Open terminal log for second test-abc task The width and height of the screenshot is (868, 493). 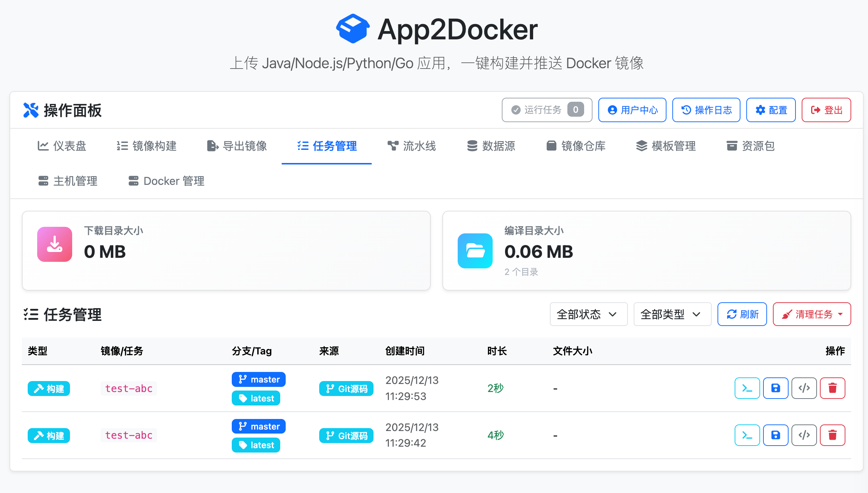coord(747,435)
